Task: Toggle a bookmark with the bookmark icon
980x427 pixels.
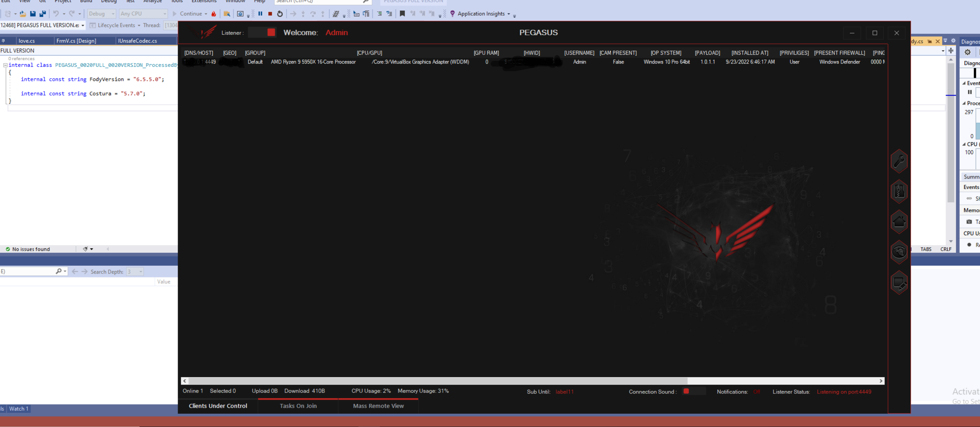Action: [402, 14]
